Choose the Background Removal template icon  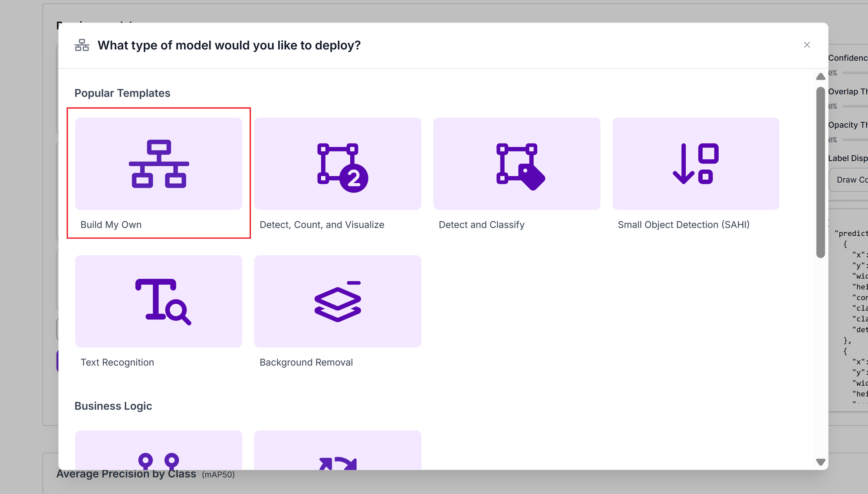click(x=338, y=301)
